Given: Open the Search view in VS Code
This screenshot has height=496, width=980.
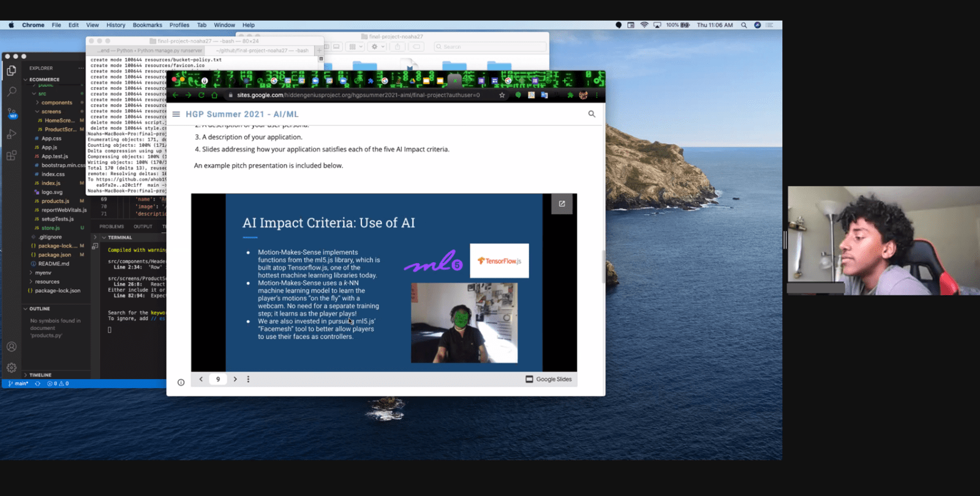Looking at the screenshot, I should (x=11, y=92).
